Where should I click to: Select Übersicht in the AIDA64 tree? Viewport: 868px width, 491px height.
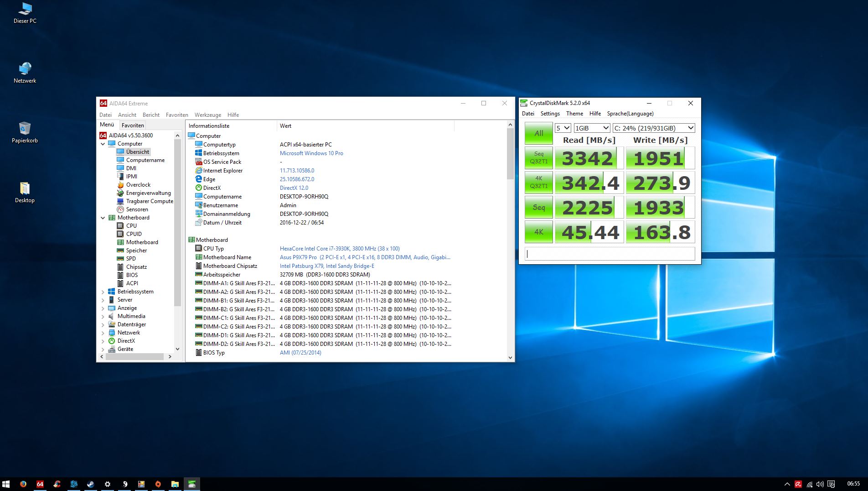click(138, 152)
